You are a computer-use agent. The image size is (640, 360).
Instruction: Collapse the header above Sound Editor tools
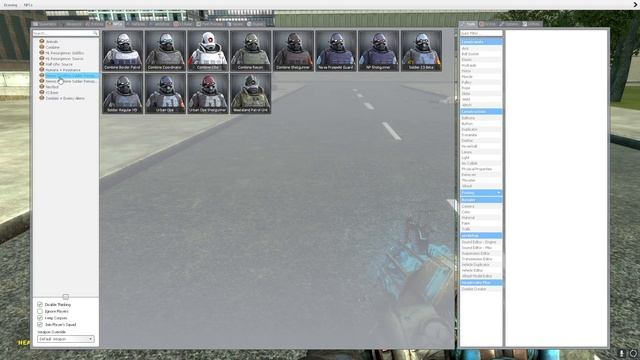[481, 236]
